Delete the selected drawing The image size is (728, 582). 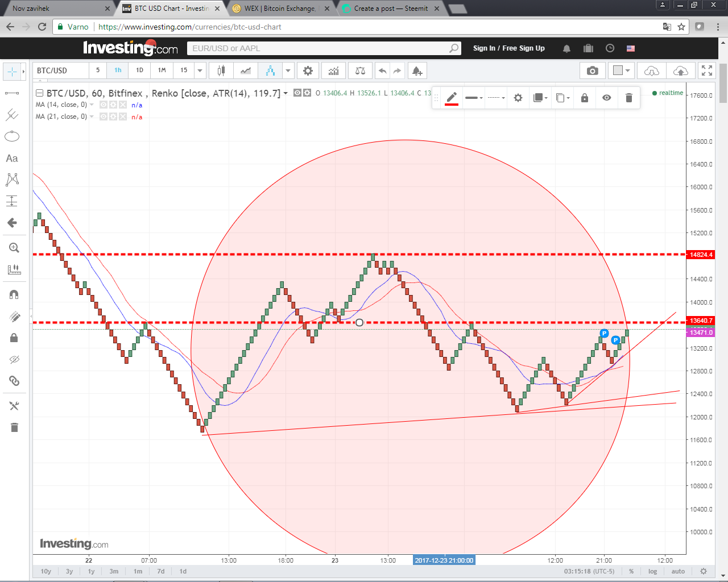point(628,98)
